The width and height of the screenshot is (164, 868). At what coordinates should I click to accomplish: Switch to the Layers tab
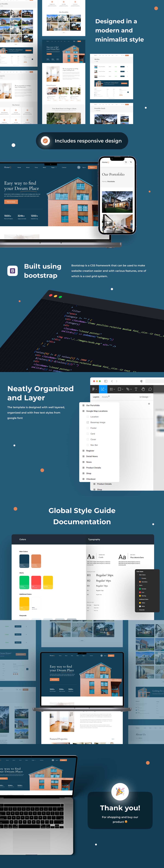96,397
